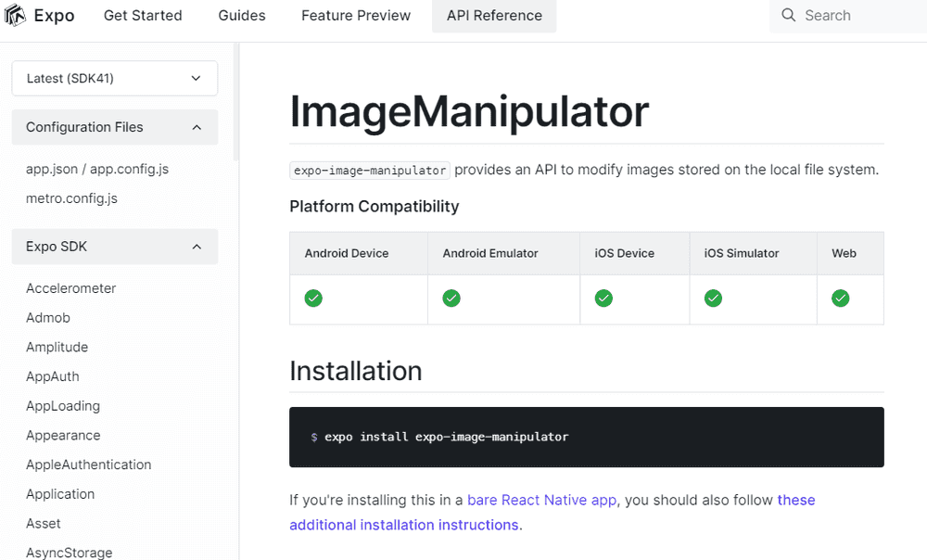
Task: Click the Installation section heading
Action: (355, 372)
